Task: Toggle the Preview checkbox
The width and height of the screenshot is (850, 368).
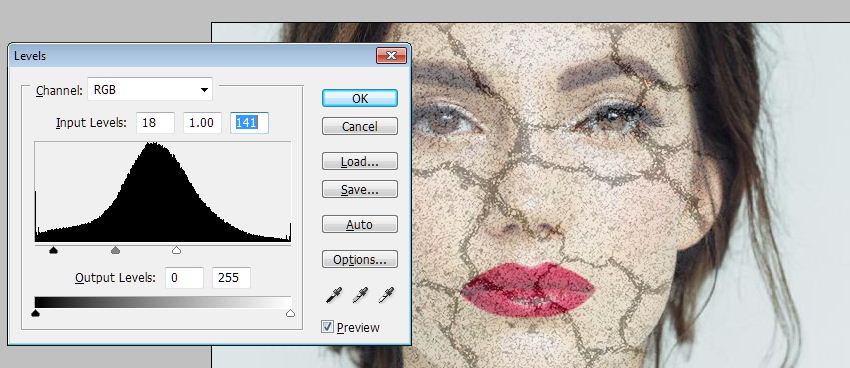Action: 327,326
